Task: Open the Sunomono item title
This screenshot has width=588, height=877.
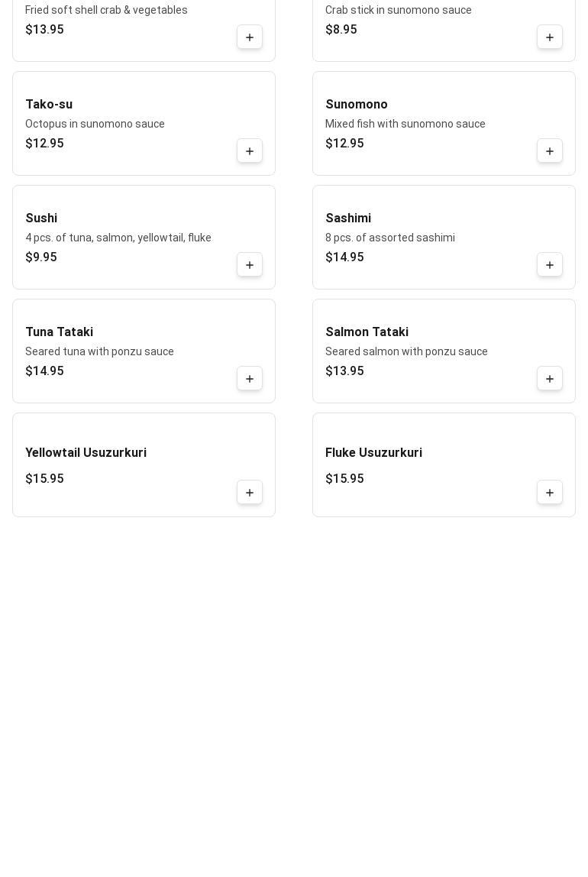Action: pyautogui.click(x=357, y=105)
